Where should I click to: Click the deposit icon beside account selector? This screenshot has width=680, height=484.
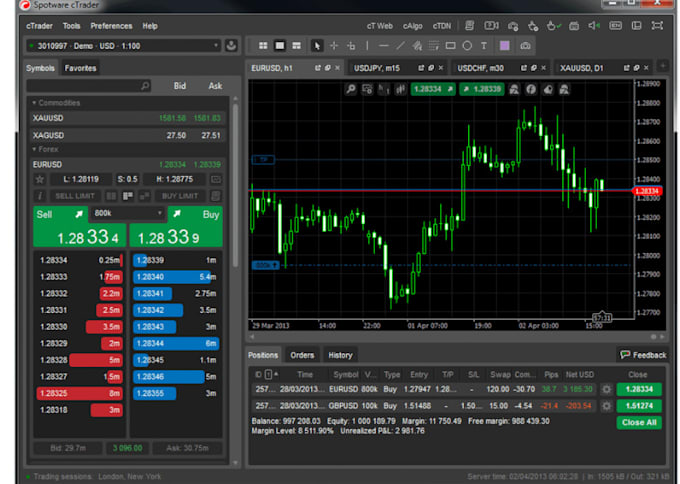(232, 45)
